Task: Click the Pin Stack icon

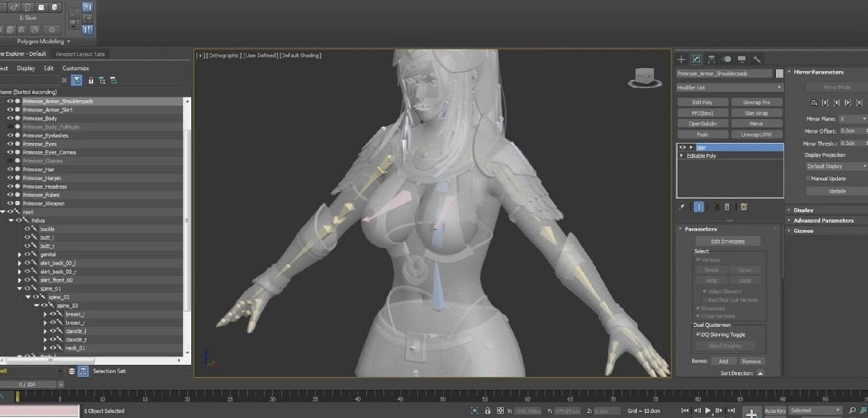Action: 682,207
